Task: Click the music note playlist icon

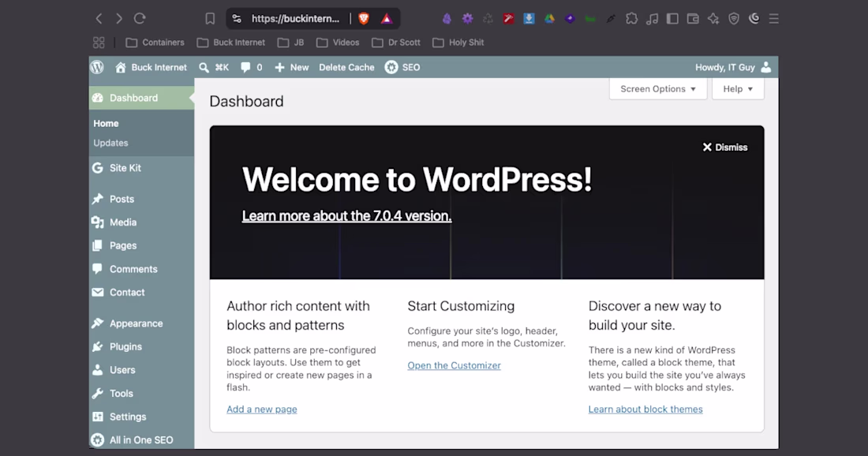Action: tap(652, 19)
